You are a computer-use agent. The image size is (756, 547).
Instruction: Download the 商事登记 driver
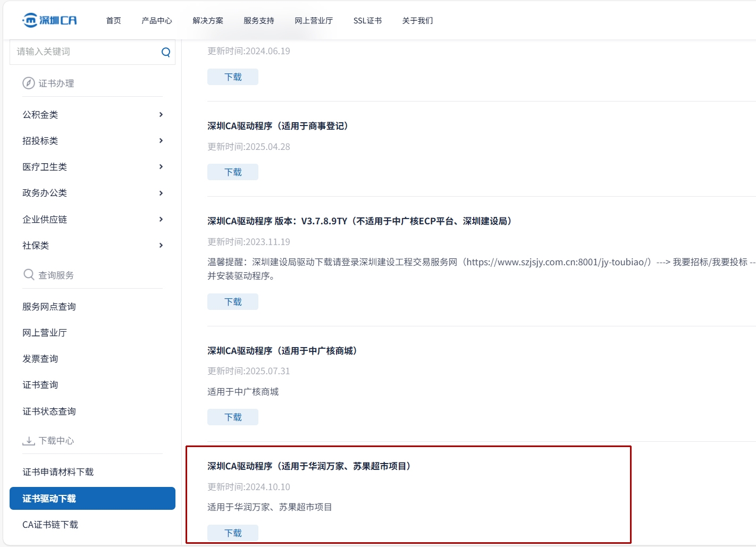[x=233, y=172]
